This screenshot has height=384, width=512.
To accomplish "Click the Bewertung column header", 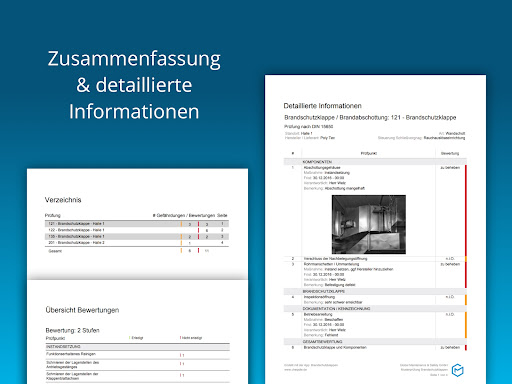I will click(450, 153).
